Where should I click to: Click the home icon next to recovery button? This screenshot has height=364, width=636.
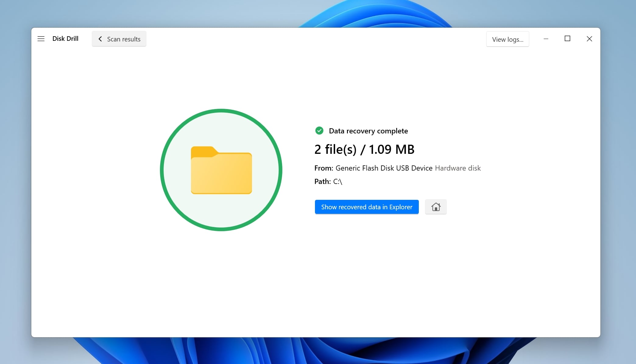tap(436, 207)
